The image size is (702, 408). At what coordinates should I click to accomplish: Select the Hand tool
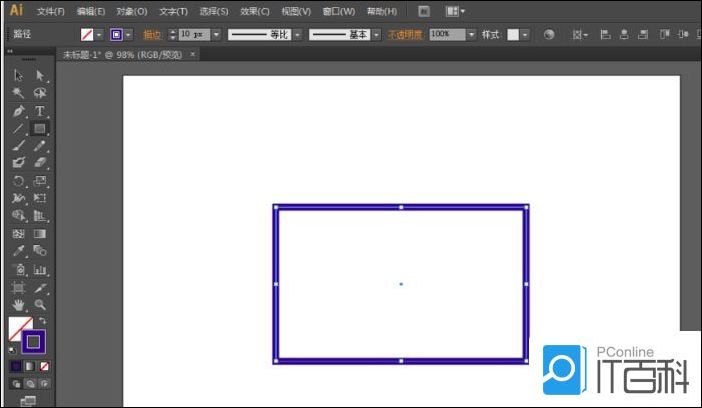pyautogui.click(x=18, y=305)
